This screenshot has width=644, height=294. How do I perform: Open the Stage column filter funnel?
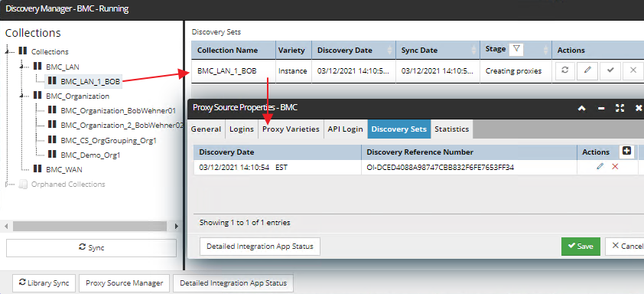(x=517, y=50)
